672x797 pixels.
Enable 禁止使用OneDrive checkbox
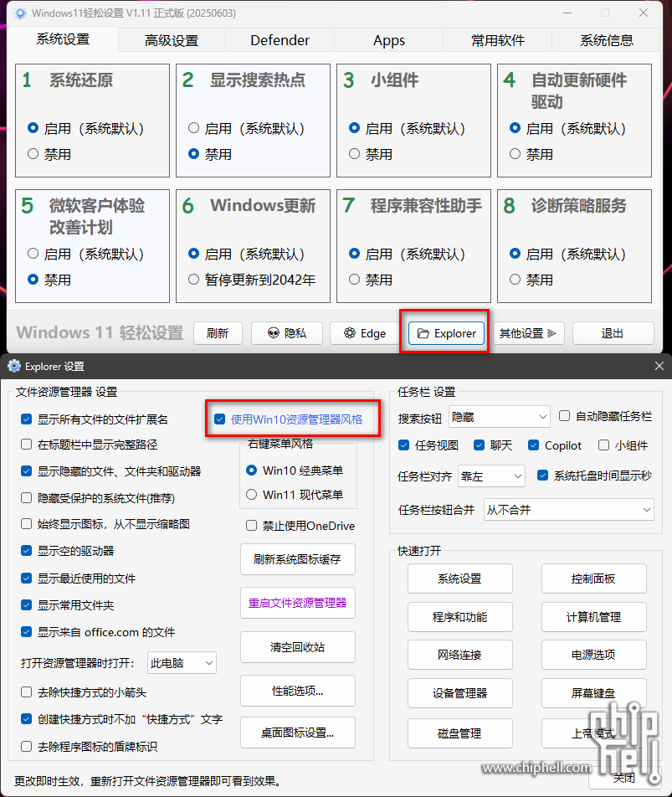coord(251,526)
